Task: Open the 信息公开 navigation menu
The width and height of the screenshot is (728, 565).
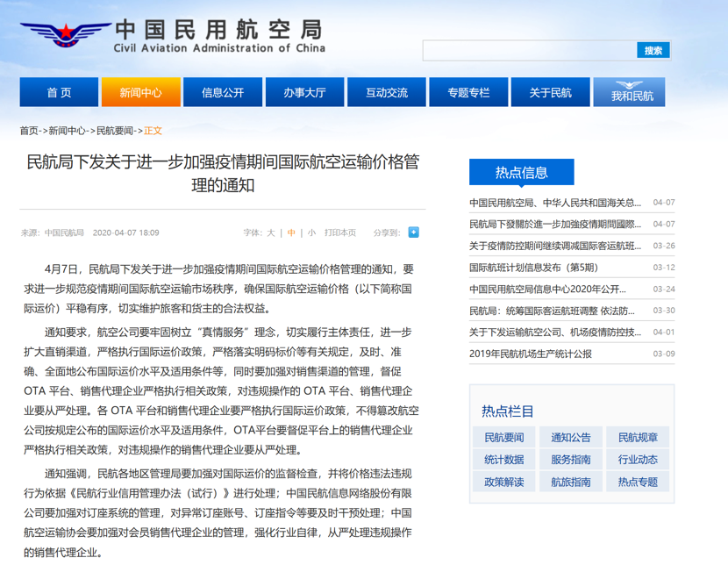Action: coord(223,92)
